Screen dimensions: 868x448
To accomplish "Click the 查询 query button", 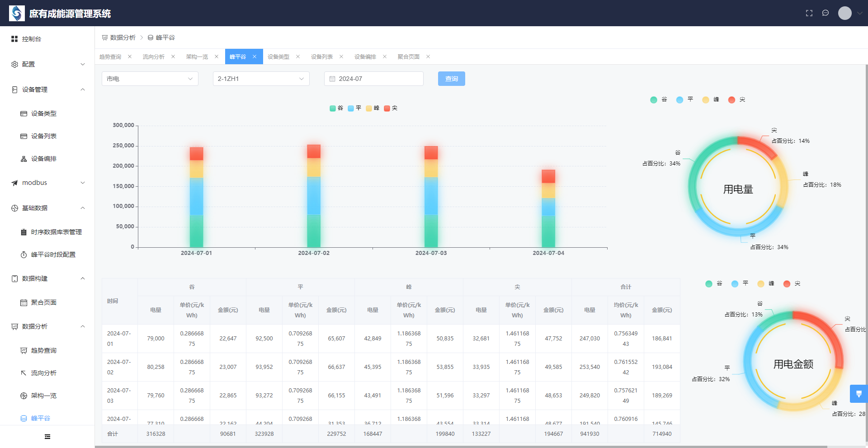I will click(x=452, y=79).
